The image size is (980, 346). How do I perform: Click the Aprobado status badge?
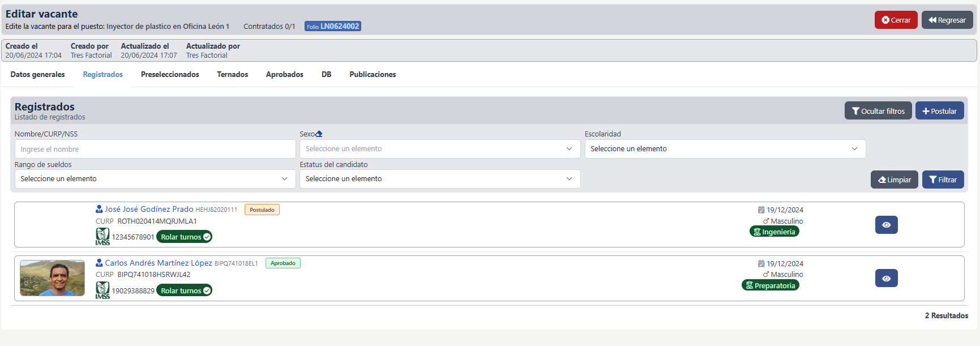[283, 263]
